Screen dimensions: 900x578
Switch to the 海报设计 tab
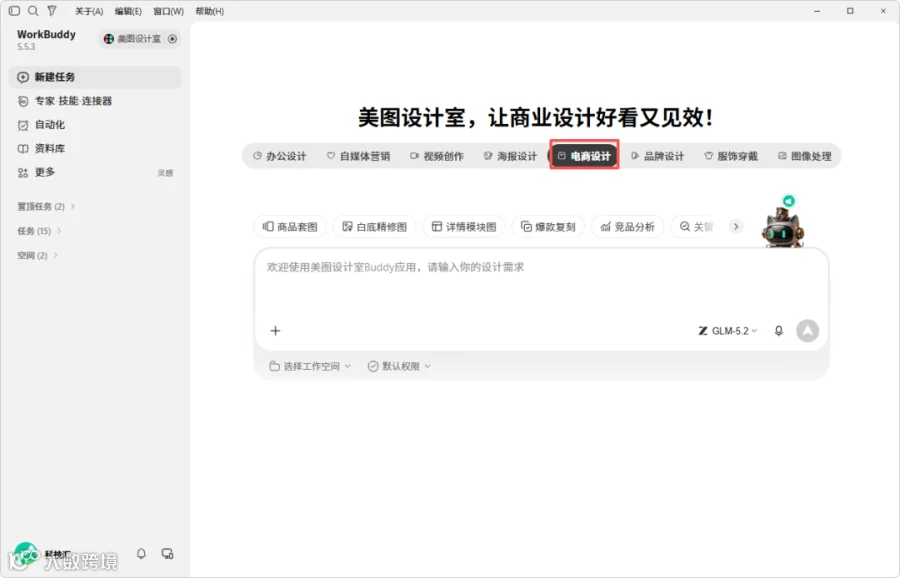(510, 156)
